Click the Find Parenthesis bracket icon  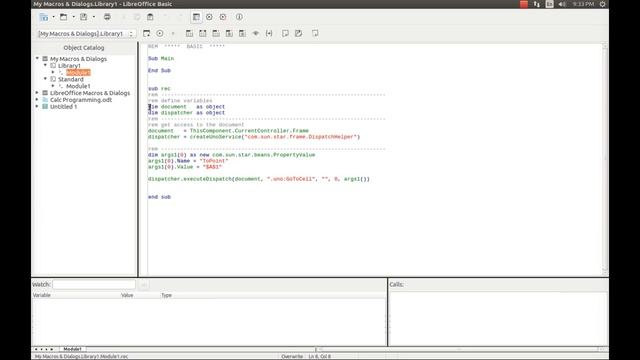click(269, 33)
